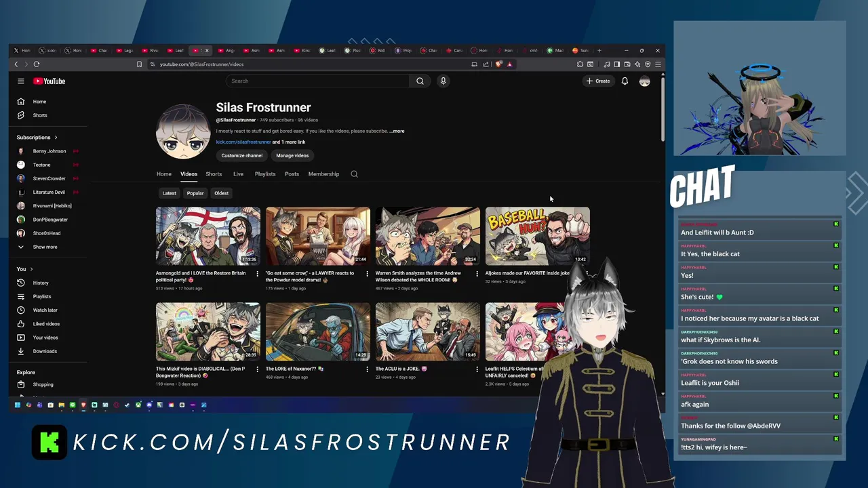
Task: Open the Restore Britain political party thumbnail
Action: click(208, 236)
